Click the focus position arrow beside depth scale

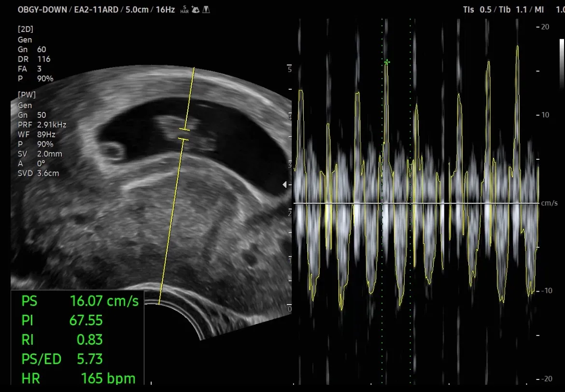[x=284, y=184]
